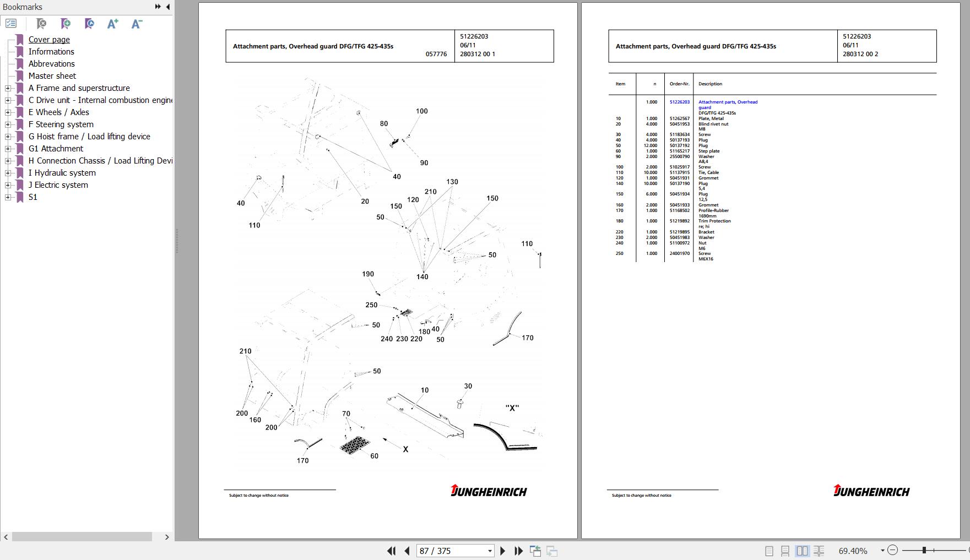Adjust the zoom slider handle
Image resolution: width=970 pixels, height=560 pixels.
[924, 550]
